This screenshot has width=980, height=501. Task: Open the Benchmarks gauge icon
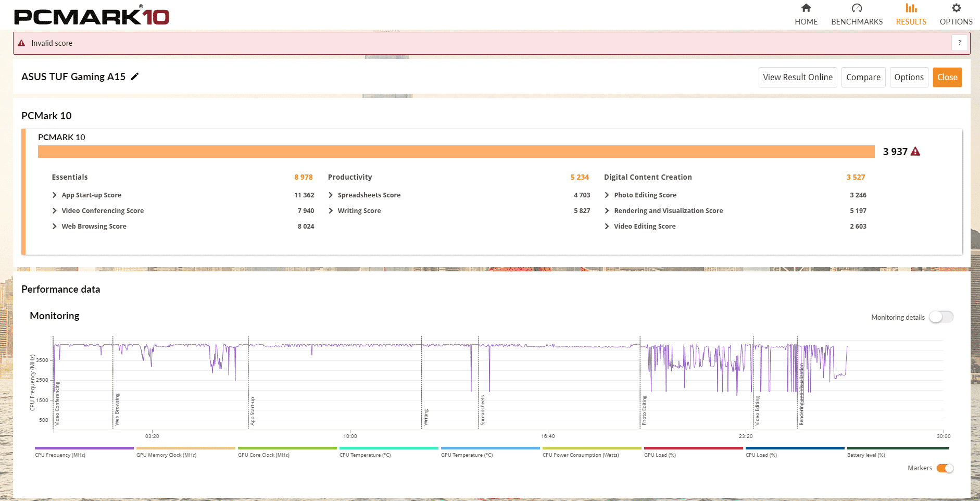tap(857, 8)
